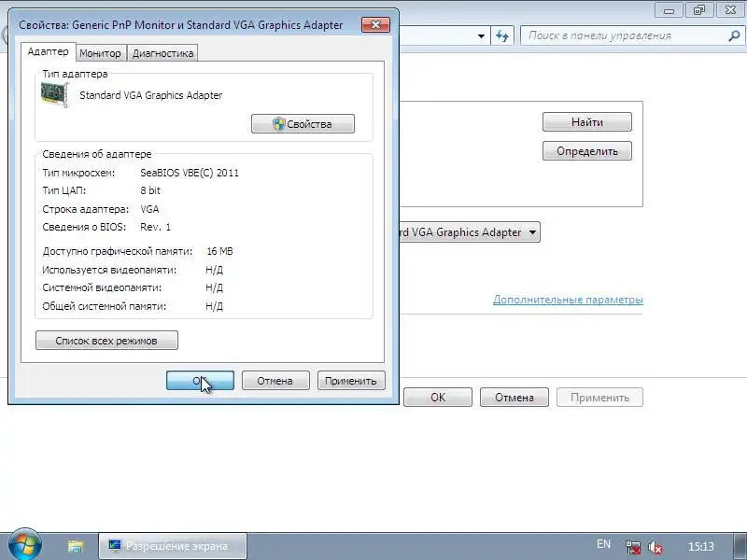Click the search magnifier icon
This screenshot has width=747, height=560.
(x=734, y=35)
